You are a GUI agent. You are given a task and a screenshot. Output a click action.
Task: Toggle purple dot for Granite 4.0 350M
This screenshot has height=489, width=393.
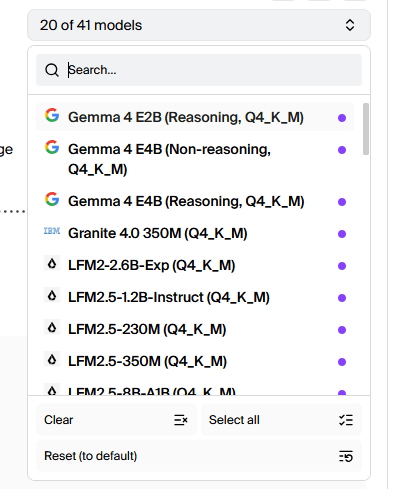(x=342, y=234)
